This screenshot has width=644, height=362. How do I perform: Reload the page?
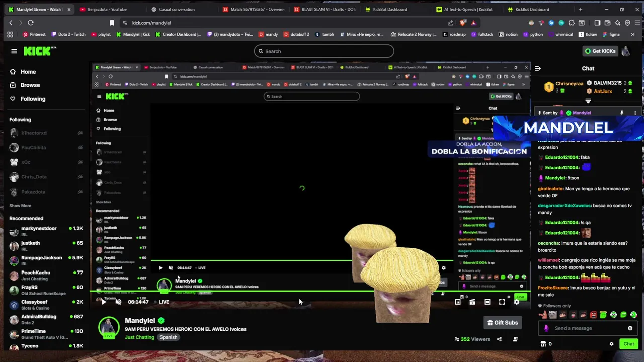tap(31, 23)
